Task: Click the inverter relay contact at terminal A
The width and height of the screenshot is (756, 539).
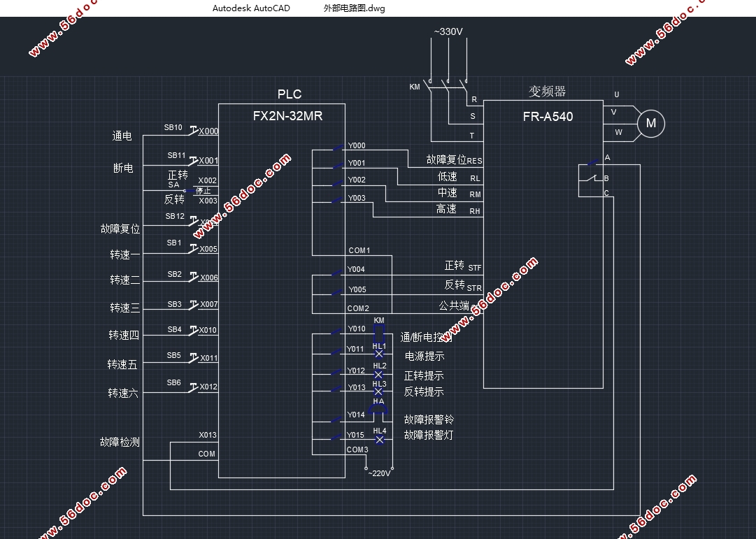Action: click(592, 163)
